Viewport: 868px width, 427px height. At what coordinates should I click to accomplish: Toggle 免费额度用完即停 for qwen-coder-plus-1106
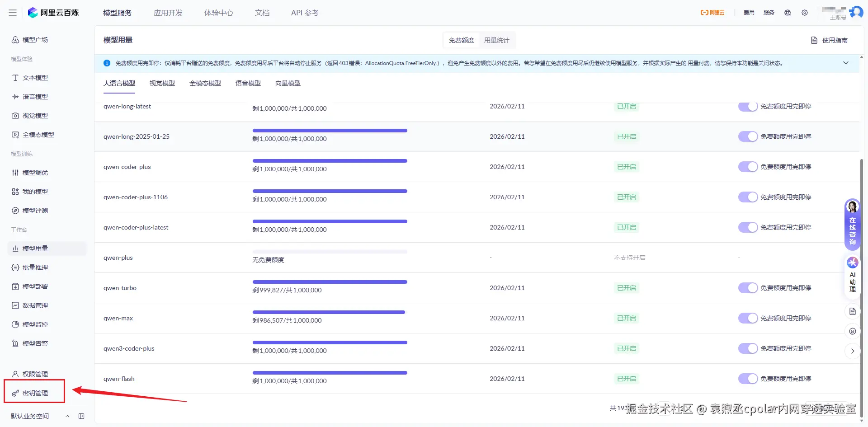(x=748, y=197)
